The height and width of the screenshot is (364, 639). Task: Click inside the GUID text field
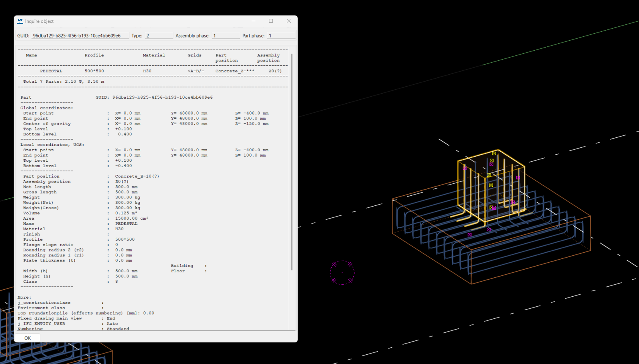tap(80, 36)
